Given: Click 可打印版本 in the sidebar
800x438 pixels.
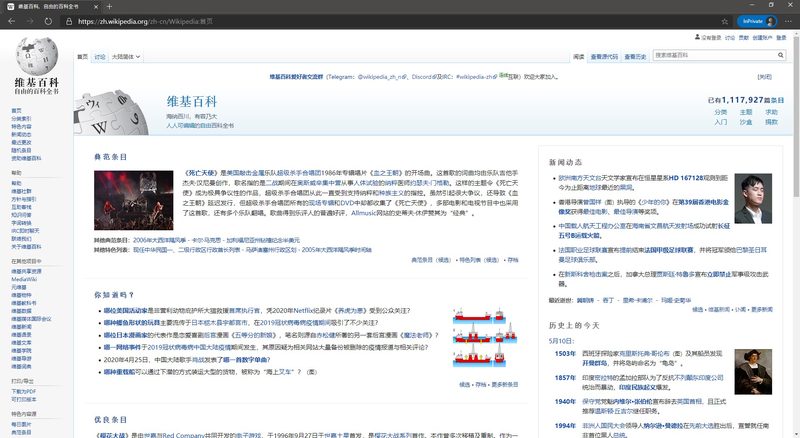Looking at the screenshot, I should point(23,399).
